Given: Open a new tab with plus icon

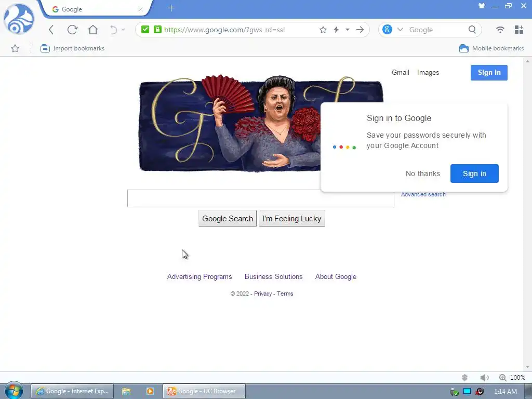Looking at the screenshot, I should tap(171, 8).
